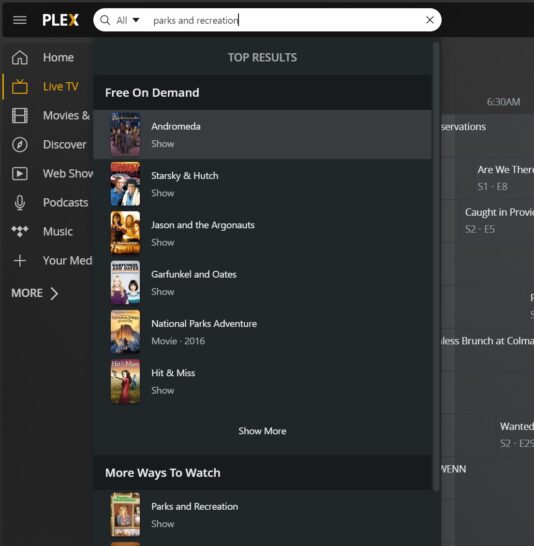Expand MORE in the sidebar

click(x=34, y=293)
